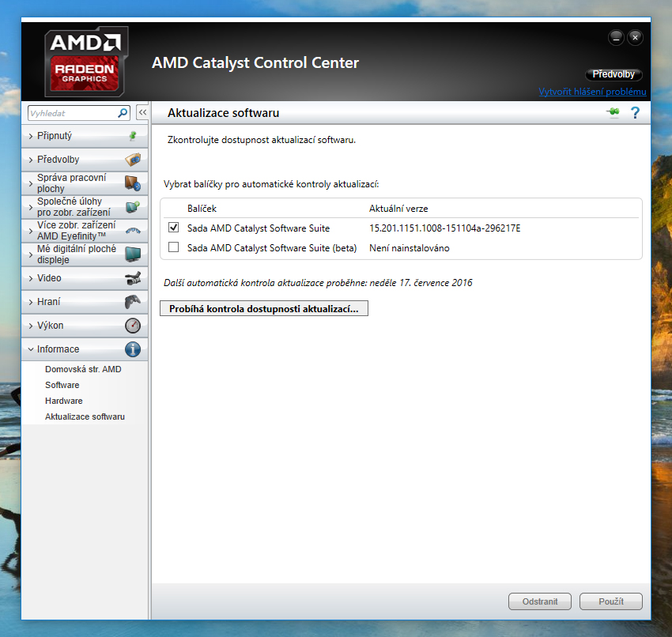Check the Catalyst Software Suite (beta) checkbox
672x637 pixels.
pos(174,247)
